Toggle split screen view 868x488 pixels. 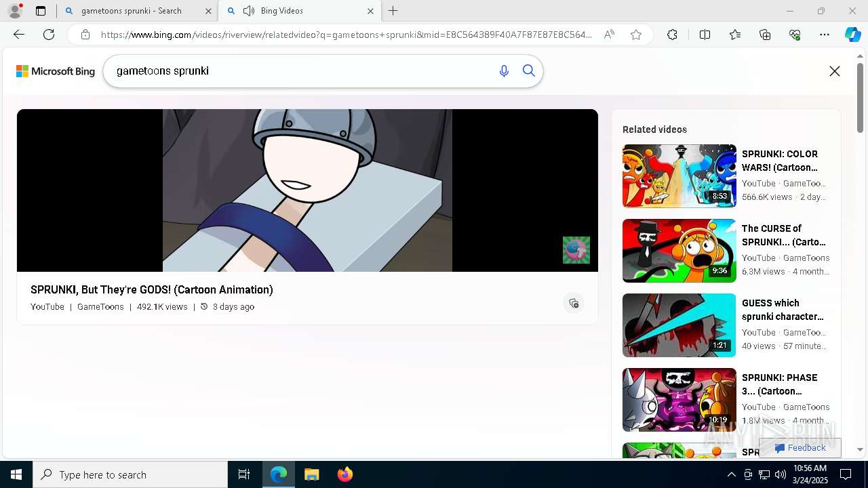705,35
